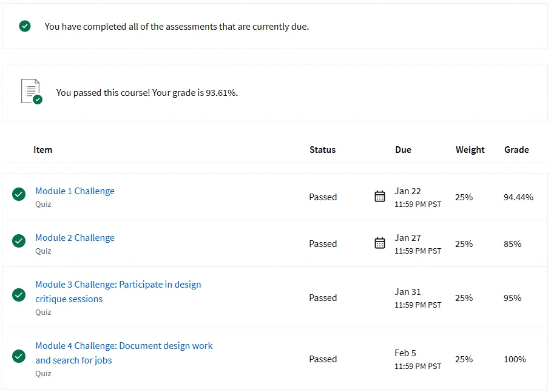Click the calendar icon for Jan 27 due date
The image size is (551, 392).
coord(380,243)
